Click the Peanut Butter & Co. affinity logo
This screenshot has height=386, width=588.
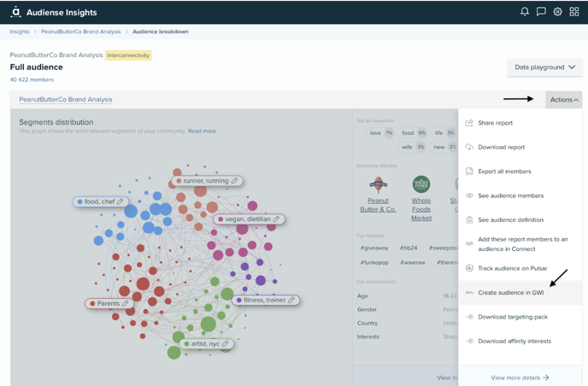[x=378, y=184]
